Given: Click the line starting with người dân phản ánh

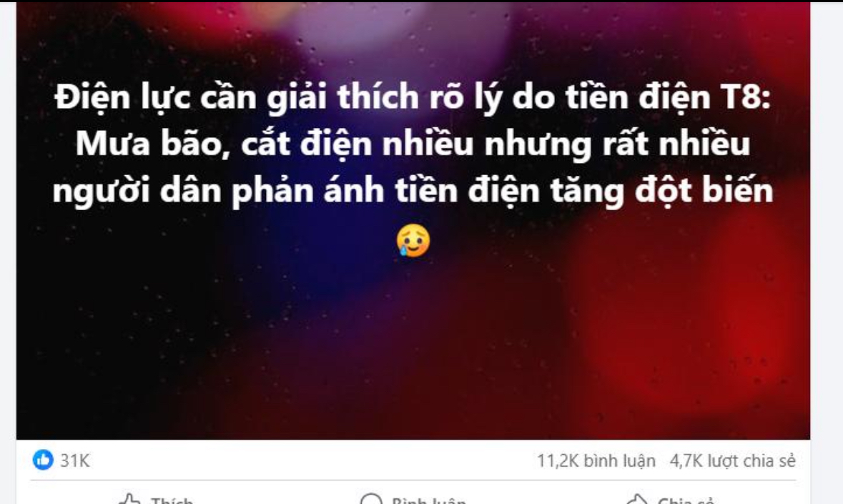Looking at the screenshot, I should [413, 192].
